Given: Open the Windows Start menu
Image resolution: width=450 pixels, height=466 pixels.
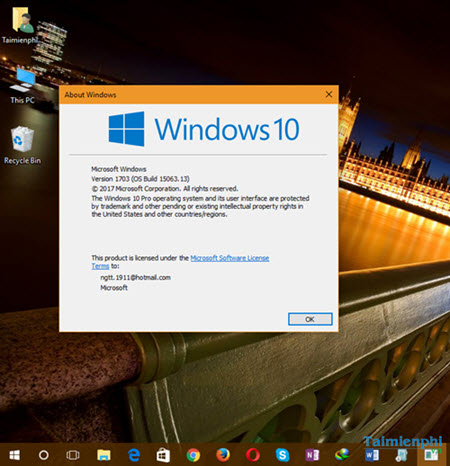Looking at the screenshot, I should click(15, 455).
